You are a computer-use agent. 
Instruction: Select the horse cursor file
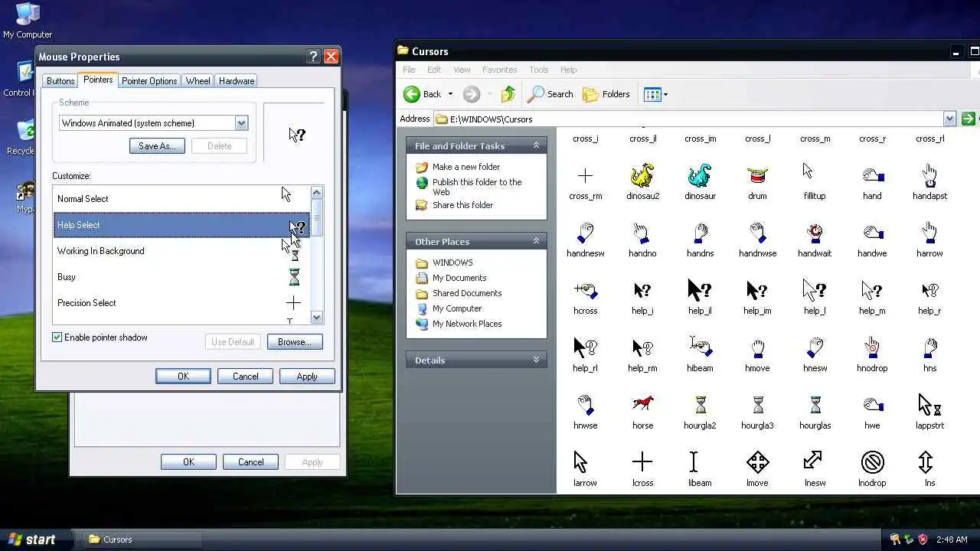(x=642, y=403)
